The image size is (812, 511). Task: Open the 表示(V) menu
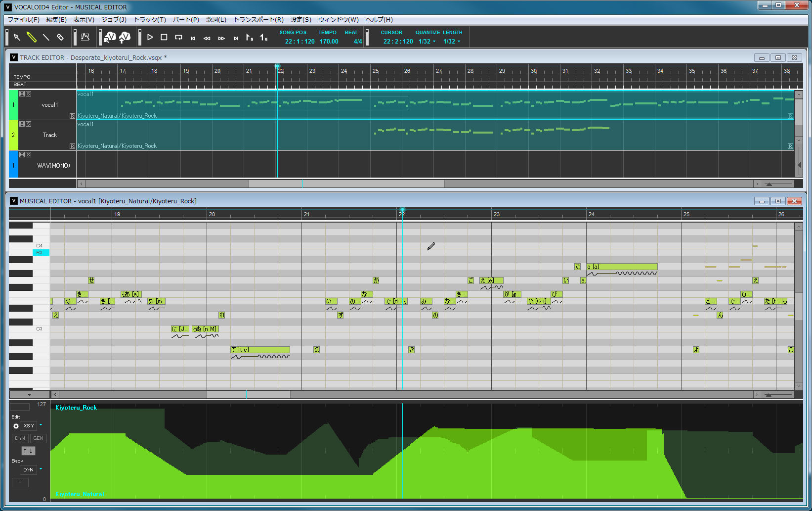pyautogui.click(x=84, y=20)
